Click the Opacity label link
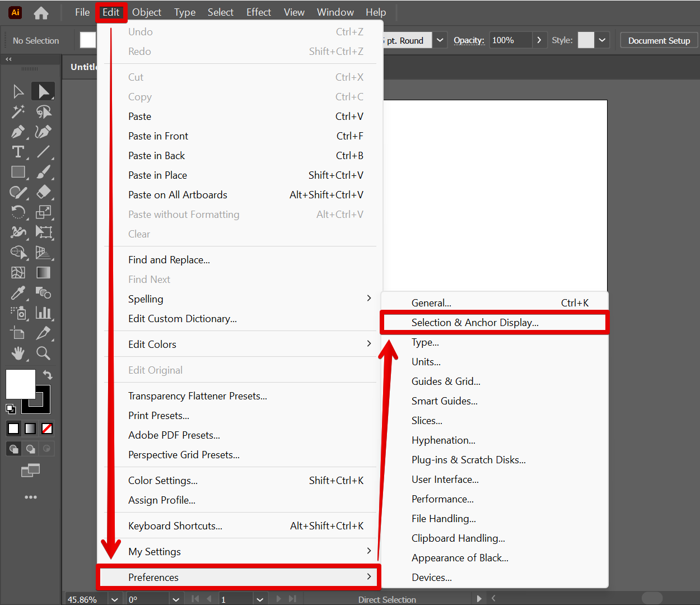The image size is (700, 605). coord(469,40)
